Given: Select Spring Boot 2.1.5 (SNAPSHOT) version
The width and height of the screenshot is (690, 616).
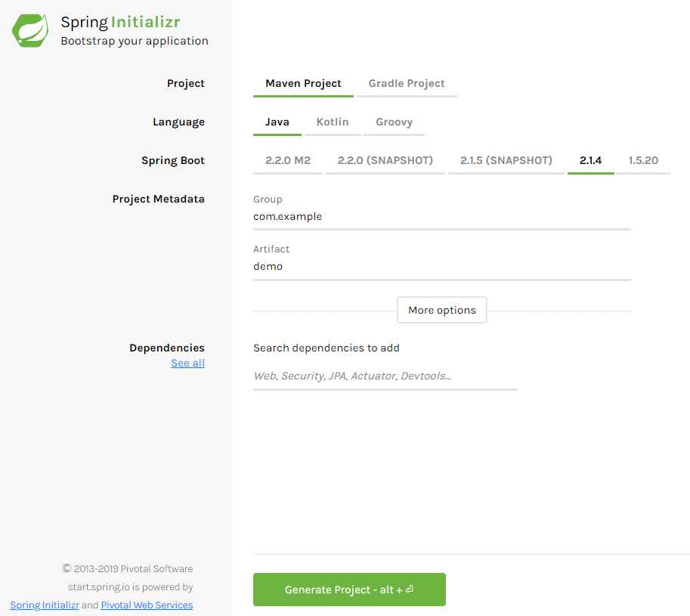Looking at the screenshot, I should pos(506,160).
